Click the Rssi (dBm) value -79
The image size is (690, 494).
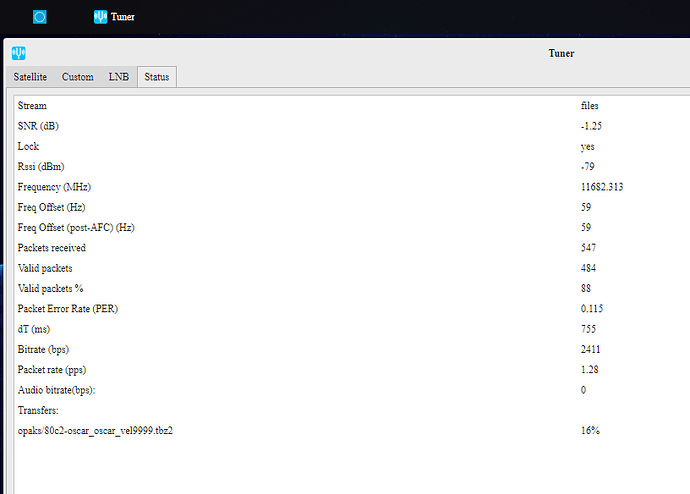[x=588, y=166]
